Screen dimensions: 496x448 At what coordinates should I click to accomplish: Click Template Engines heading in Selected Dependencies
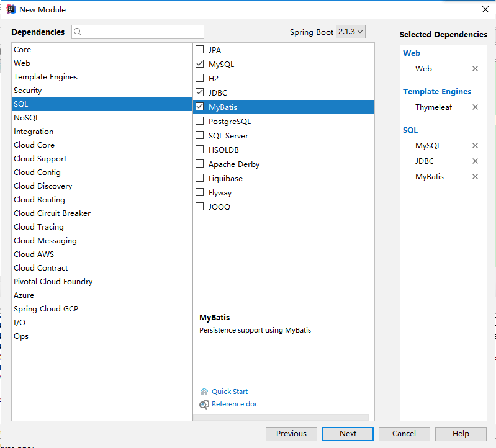tap(437, 91)
